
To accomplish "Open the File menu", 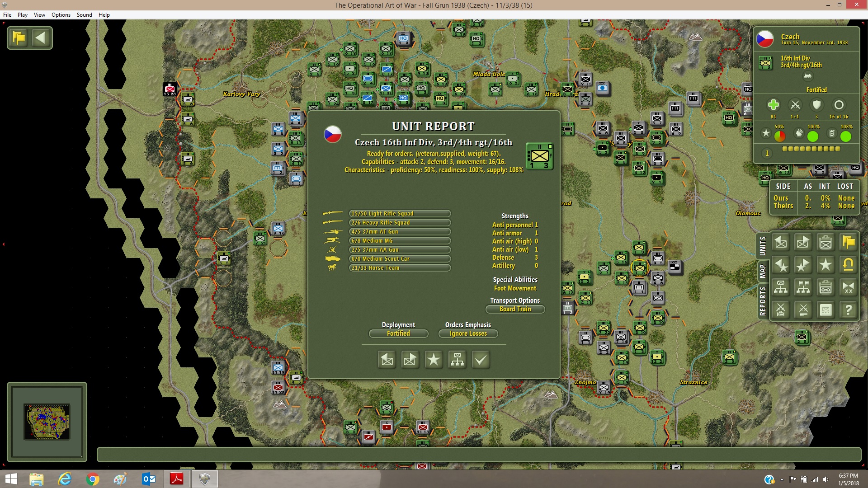I will coord(7,15).
